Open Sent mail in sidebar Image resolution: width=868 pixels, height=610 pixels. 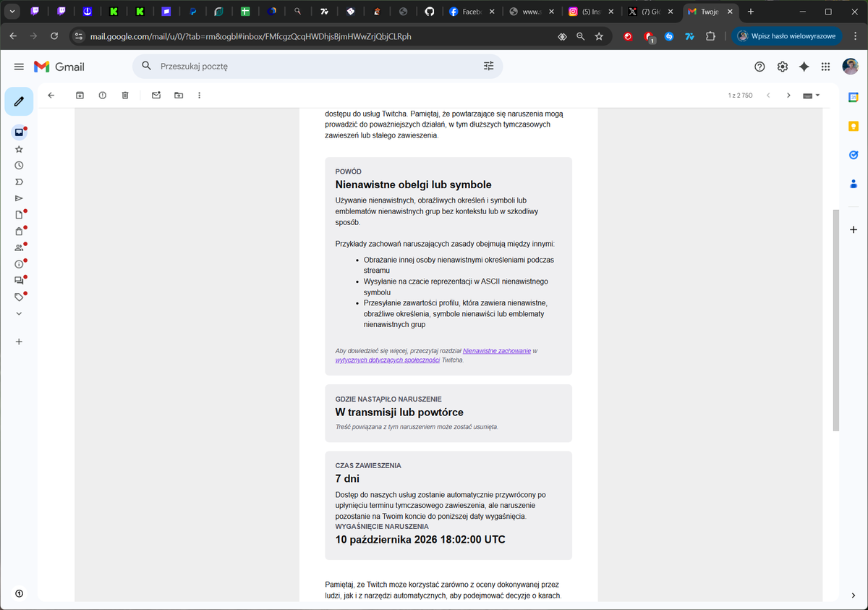19,198
